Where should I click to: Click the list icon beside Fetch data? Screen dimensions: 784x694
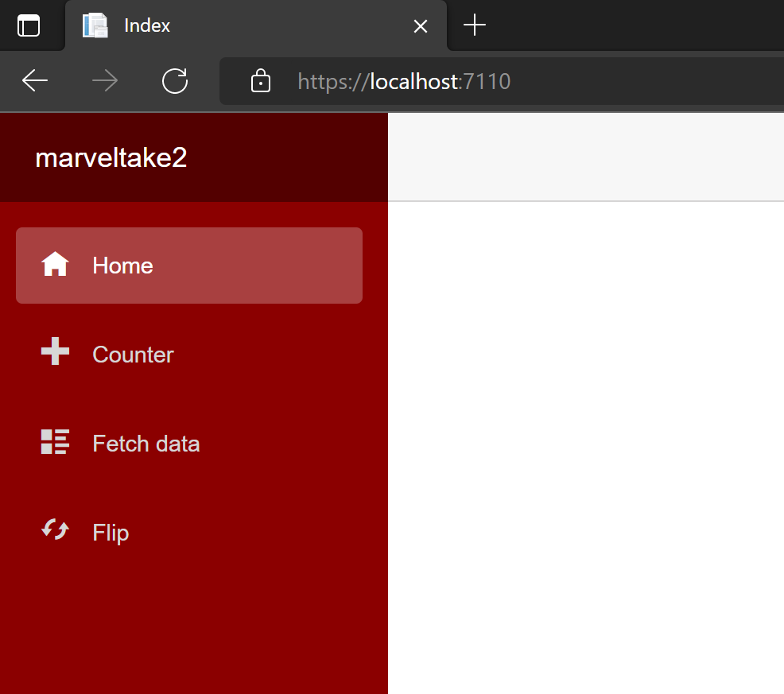tap(55, 442)
